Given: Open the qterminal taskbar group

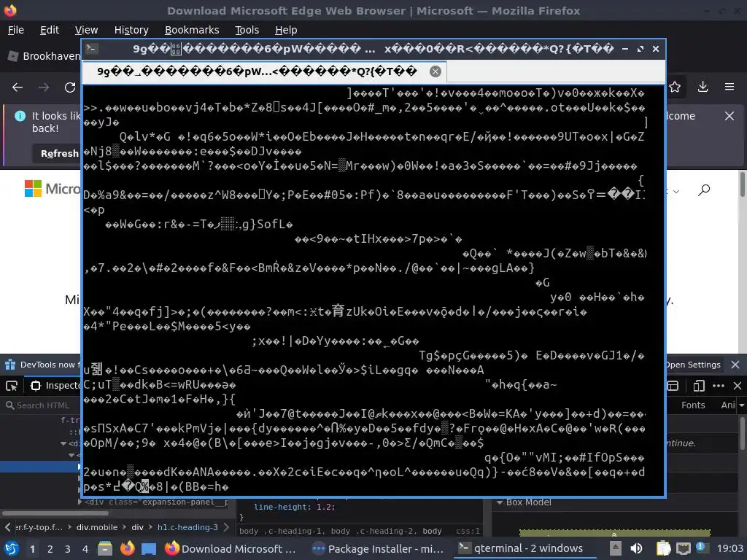Looking at the screenshot, I should click(524, 548).
